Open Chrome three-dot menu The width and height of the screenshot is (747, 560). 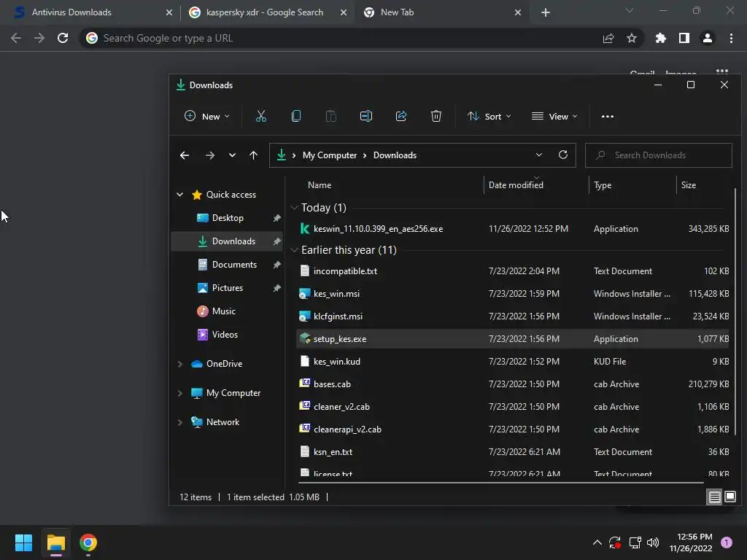point(731,38)
